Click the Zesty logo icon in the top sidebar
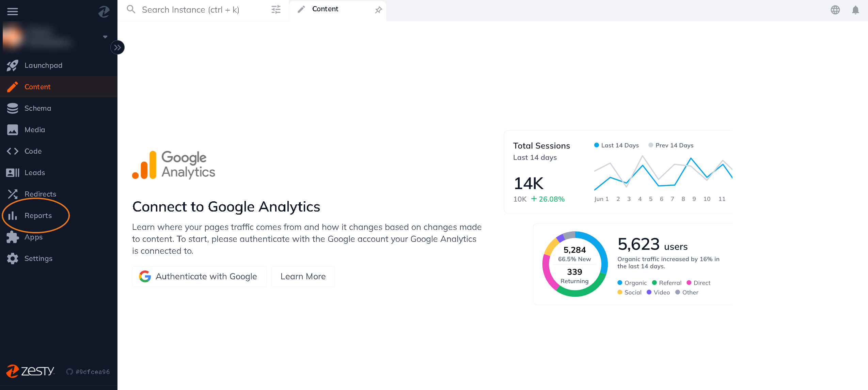 coord(104,12)
